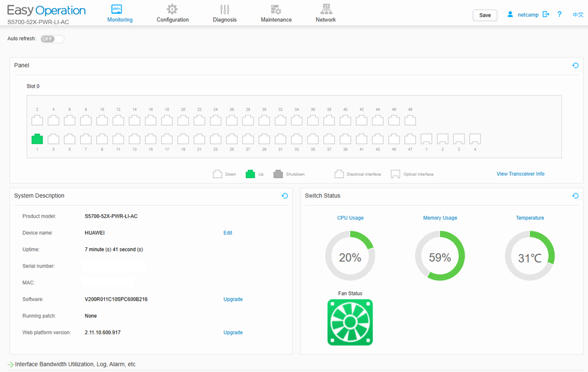Click the green port 1 icon
Viewport: 588px width, 372px height.
37,139
